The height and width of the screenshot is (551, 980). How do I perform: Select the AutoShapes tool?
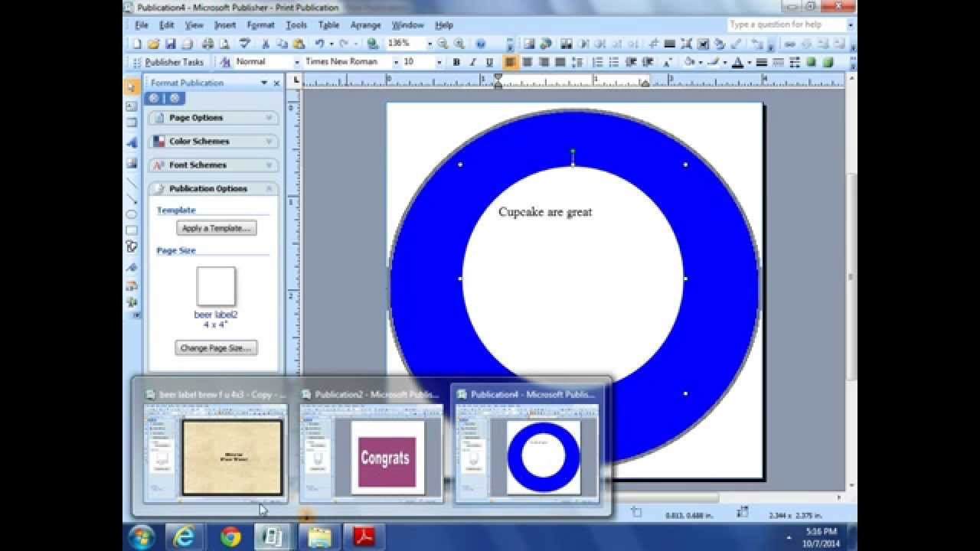132,246
